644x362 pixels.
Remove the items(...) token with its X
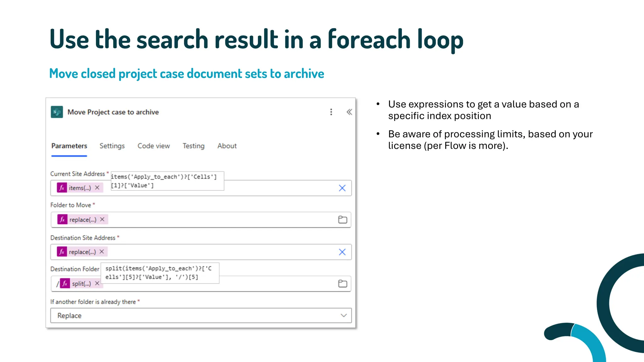tap(97, 188)
